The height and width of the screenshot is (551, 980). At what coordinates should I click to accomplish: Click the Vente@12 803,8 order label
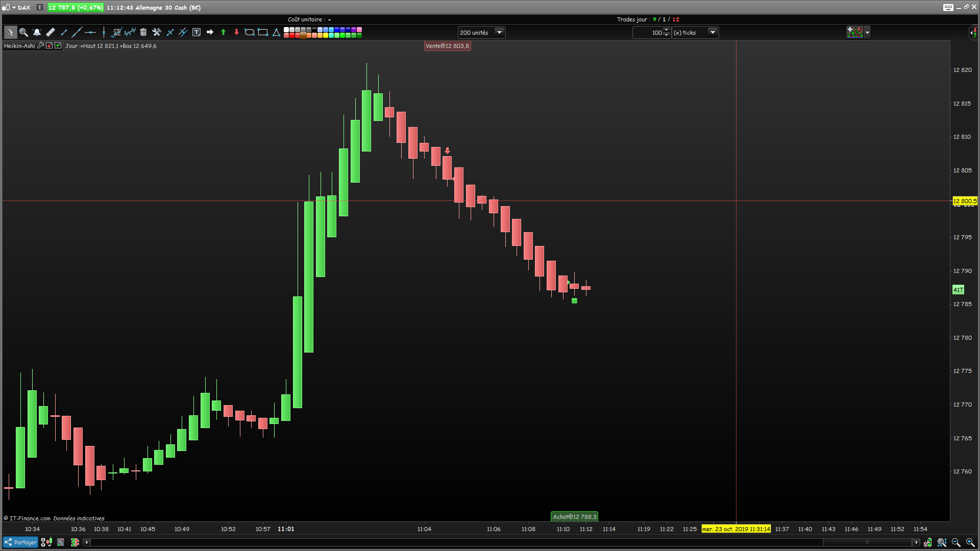point(447,46)
